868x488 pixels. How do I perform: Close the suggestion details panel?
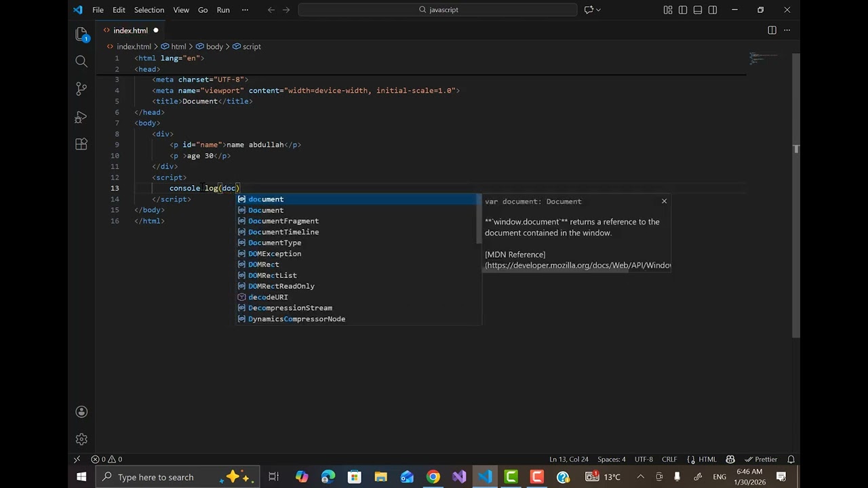tap(664, 201)
